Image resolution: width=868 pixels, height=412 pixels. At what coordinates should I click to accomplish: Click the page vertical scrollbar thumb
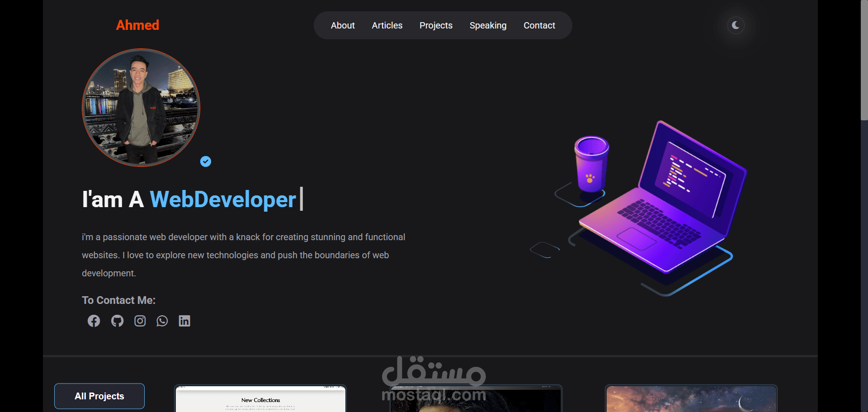(x=864, y=60)
